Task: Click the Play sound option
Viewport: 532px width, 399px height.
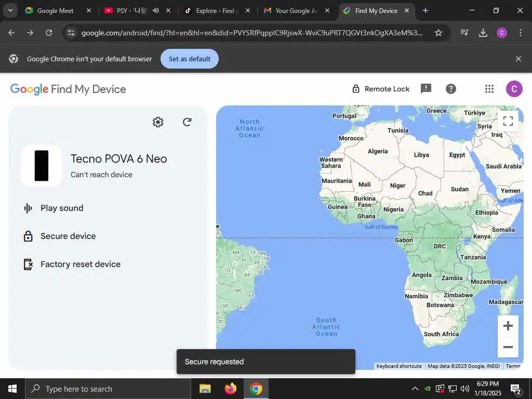Action: [x=62, y=208]
